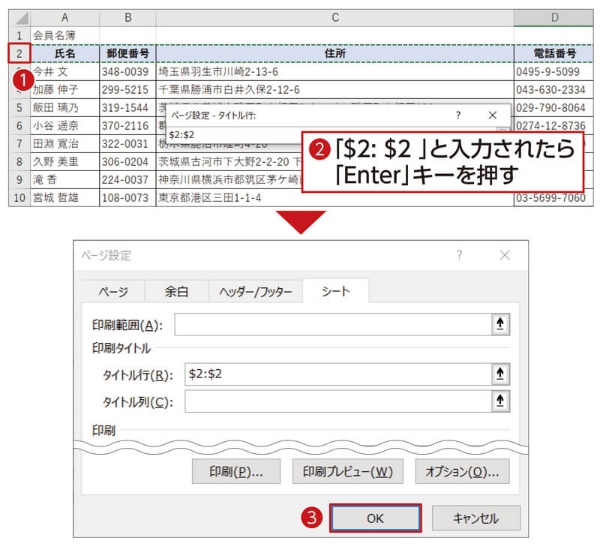Click the 氏名 header cell
Image resolution: width=600 pixels, height=547 pixels.
[x=65, y=54]
